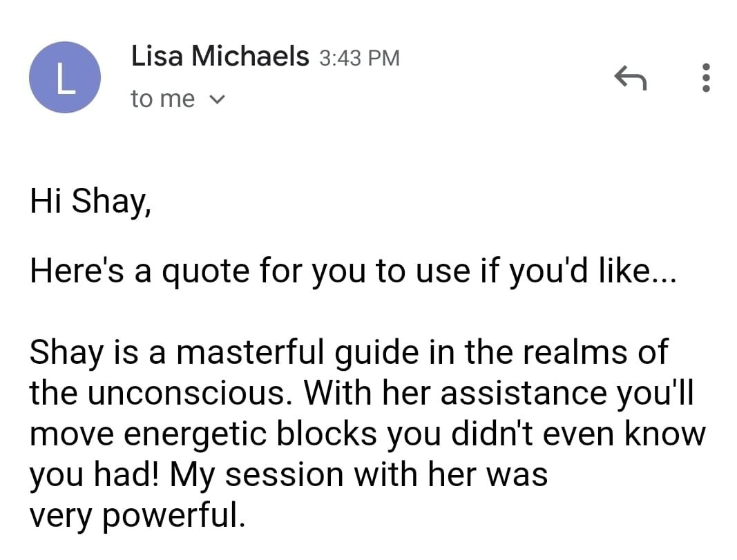Tap the 3:43 PM timestamp
Image resolution: width=737 pixels, height=560 pixels.
[x=360, y=58]
